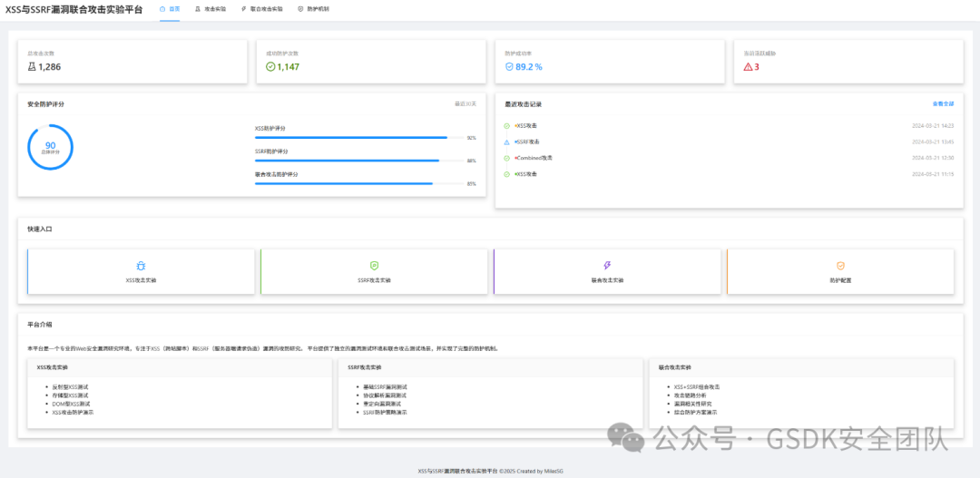Click the status icon of the Combined攻击 record

(x=507, y=158)
